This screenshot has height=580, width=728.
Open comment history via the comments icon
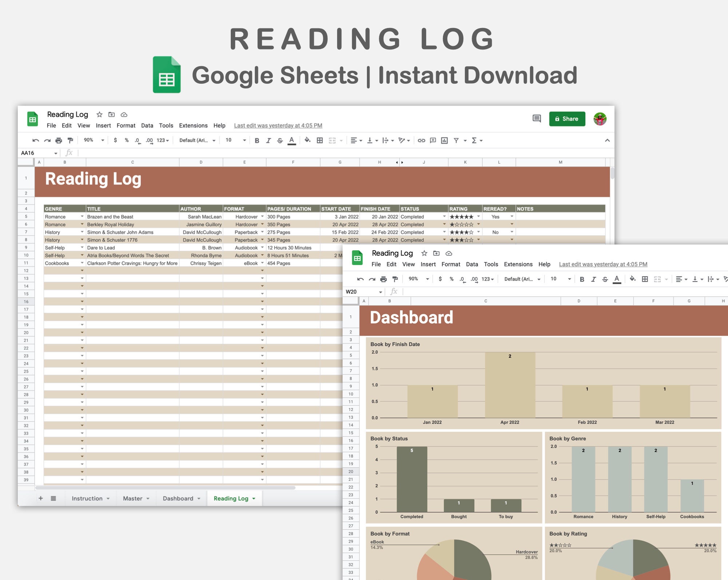pos(537,119)
